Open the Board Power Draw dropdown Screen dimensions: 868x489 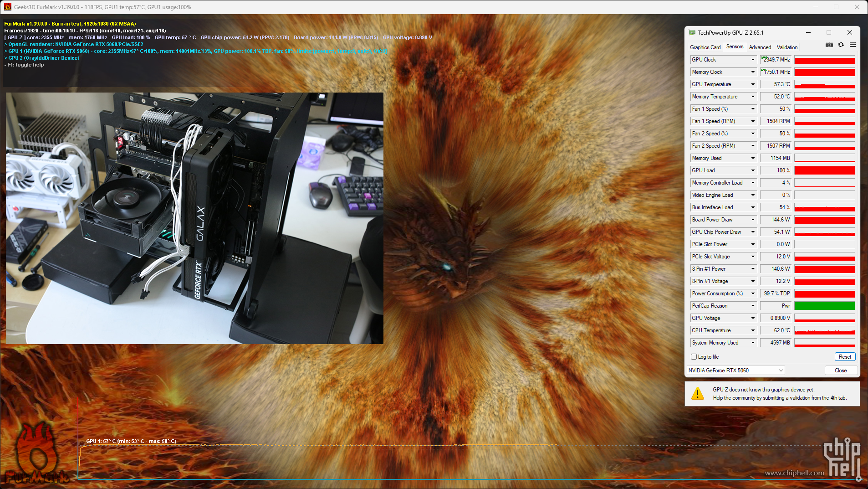click(x=753, y=220)
